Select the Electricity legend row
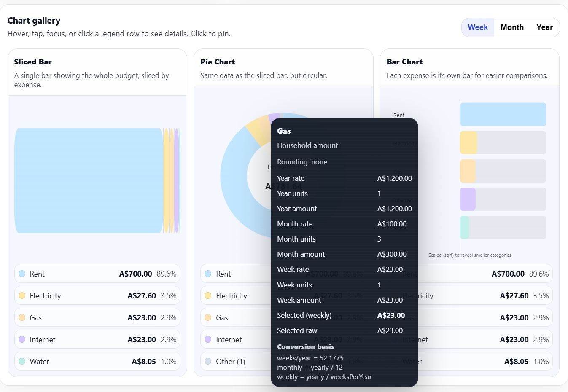Image resolution: width=568 pixels, height=392 pixels. click(97, 295)
